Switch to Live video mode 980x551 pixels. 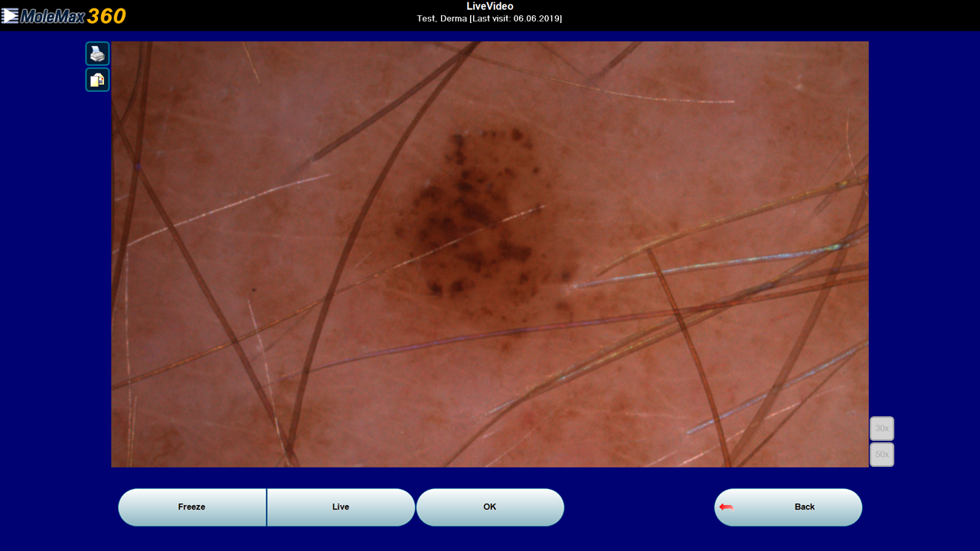341,507
